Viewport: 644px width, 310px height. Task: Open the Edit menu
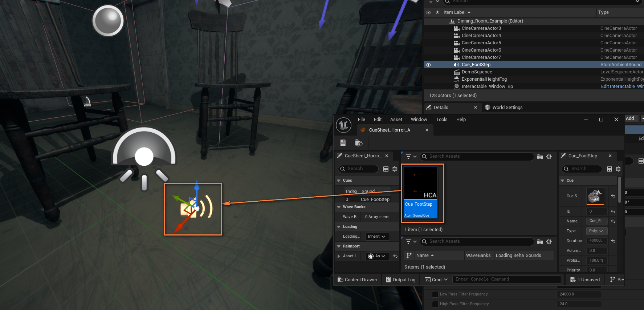378,120
